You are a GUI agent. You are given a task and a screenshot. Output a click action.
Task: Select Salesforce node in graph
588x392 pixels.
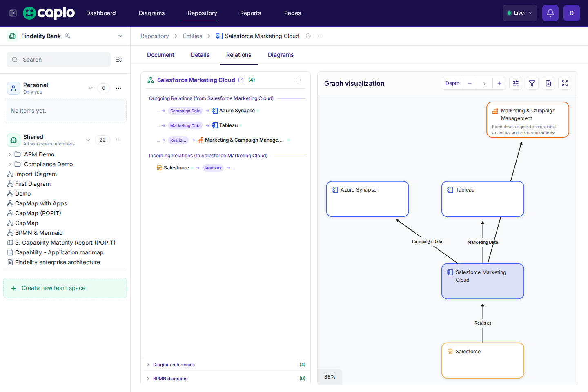[483, 361]
